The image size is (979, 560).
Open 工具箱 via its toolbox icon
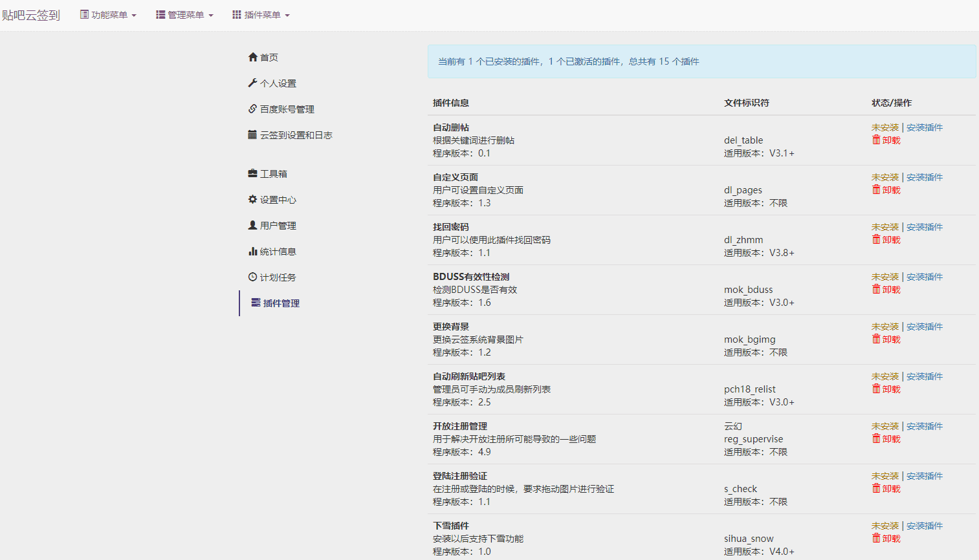[253, 173]
